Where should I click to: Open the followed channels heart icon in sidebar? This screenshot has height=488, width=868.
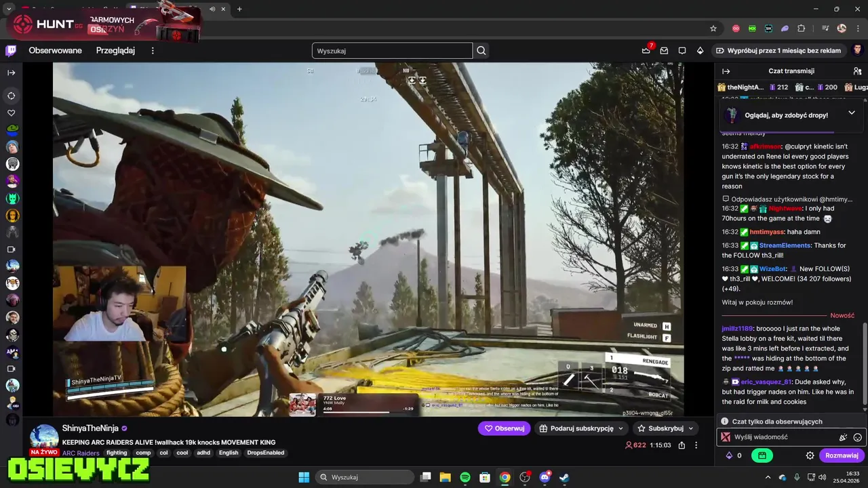pyautogui.click(x=11, y=113)
